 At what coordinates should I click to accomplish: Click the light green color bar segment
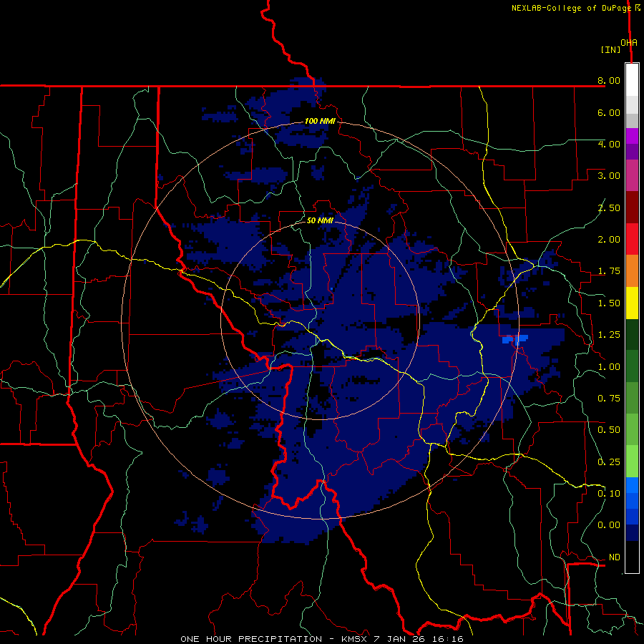[x=632, y=462]
